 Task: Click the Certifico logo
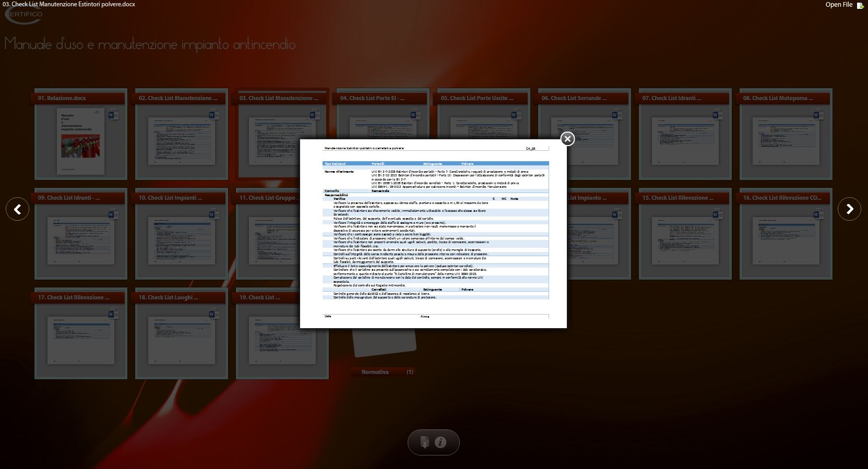point(24,15)
